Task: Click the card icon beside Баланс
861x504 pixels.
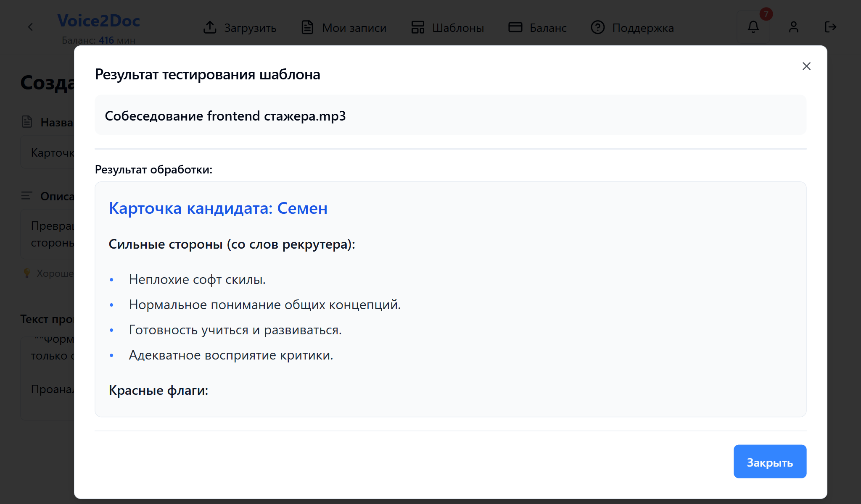Action: (515, 27)
